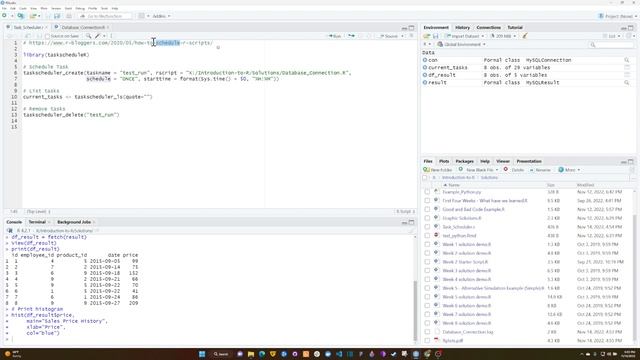The image size is (640, 360).
Task: Click the Rmd file icon beside test_python.Rmd
Action: (x=436, y=236)
